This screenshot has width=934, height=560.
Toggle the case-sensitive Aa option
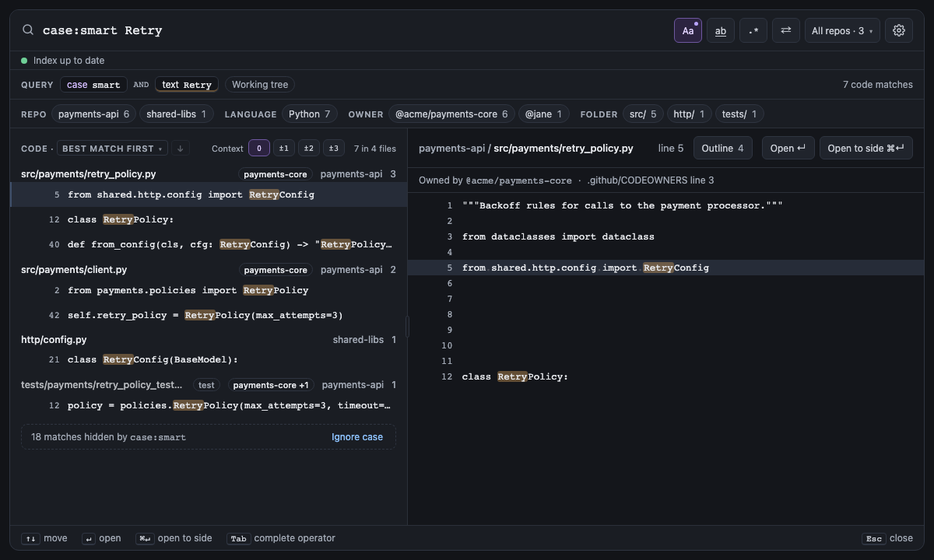tap(688, 30)
